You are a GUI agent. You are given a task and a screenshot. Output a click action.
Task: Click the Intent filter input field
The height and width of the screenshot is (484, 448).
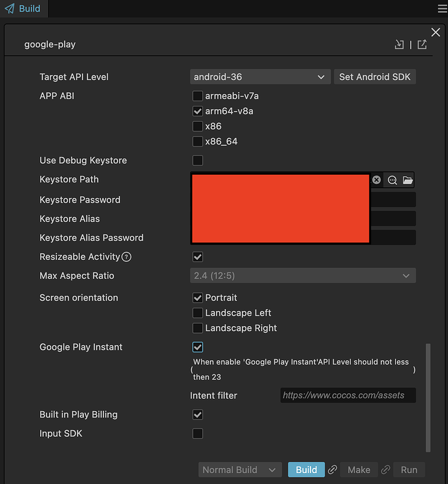tap(348, 396)
